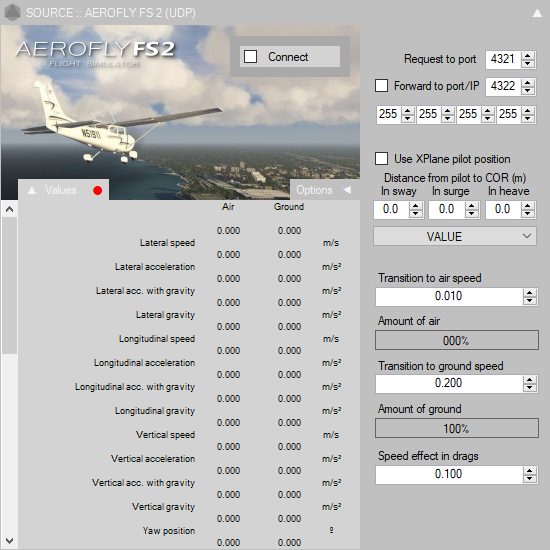
Task: Enable Use XPlane pilot position
Action: [x=381, y=159]
